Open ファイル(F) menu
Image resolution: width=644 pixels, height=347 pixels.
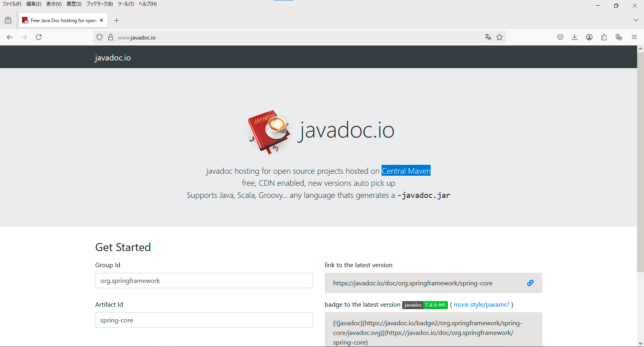(x=12, y=4)
